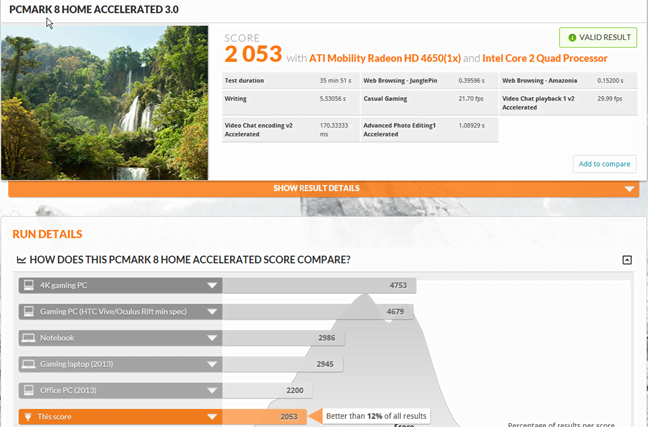648x427 pixels.
Task: Click Add to compare button
Action: pos(604,164)
